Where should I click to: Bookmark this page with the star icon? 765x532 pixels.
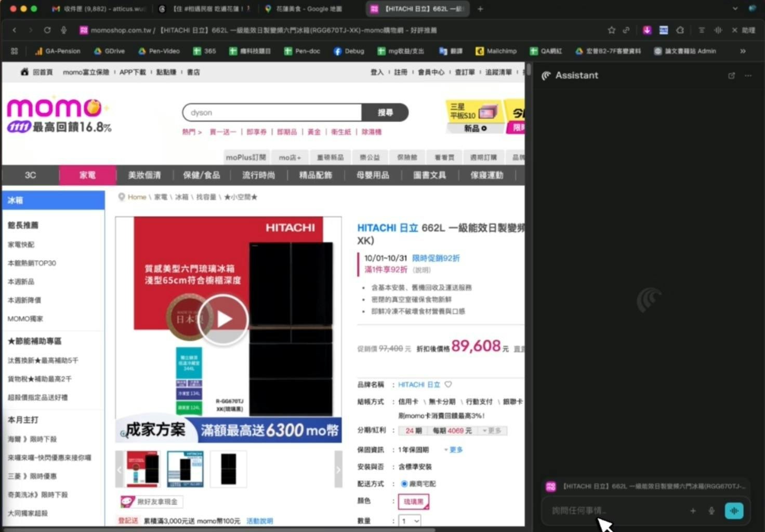click(611, 30)
